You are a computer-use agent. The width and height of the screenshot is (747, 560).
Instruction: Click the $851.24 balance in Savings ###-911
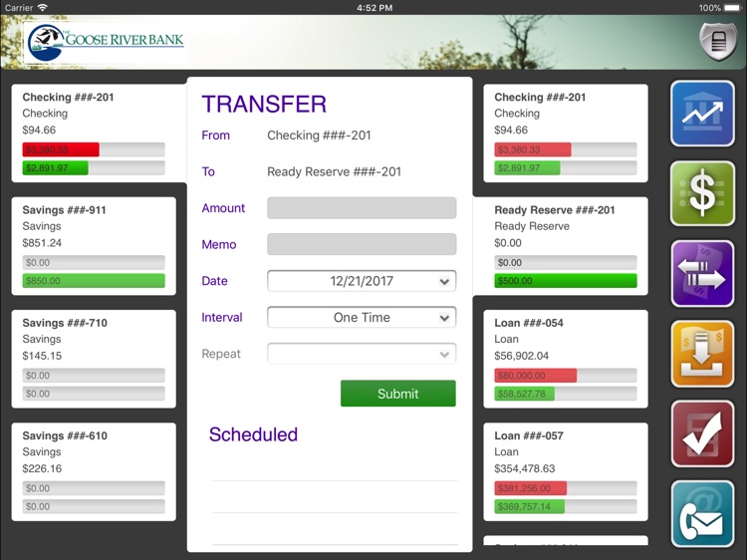(x=42, y=242)
